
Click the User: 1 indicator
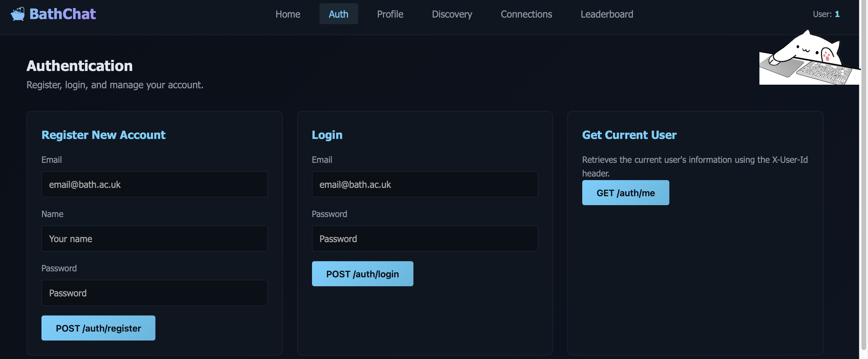826,14
